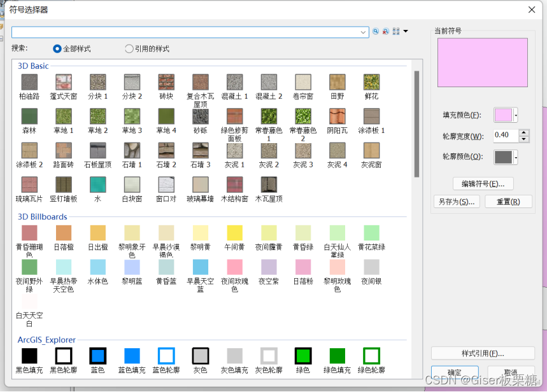Click the 编辑符号(E)... button
This screenshot has width=547, height=392.
[483, 184]
